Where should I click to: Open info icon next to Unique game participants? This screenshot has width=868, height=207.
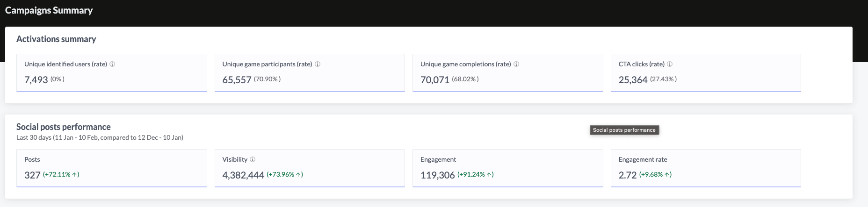pyautogui.click(x=318, y=64)
